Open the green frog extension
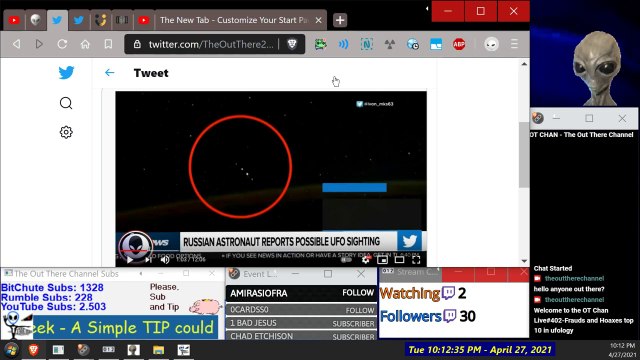 coord(320,44)
